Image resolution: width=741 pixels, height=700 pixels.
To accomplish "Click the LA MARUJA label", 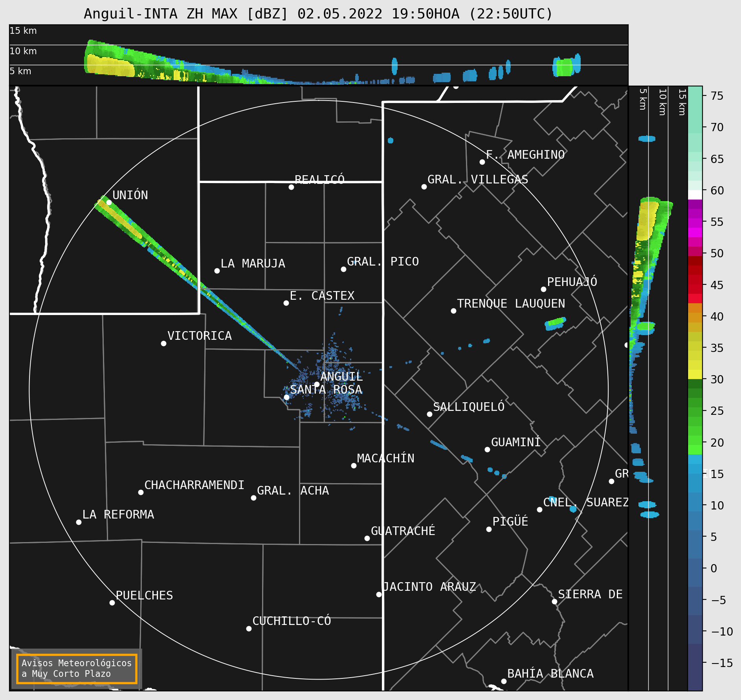I will tap(253, 264).
